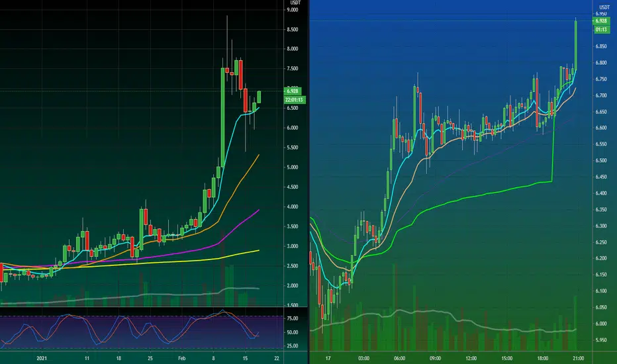Viewport: 617px width, 364px height.
Task: Select the 6.100 price axis label
Action: 601,291
